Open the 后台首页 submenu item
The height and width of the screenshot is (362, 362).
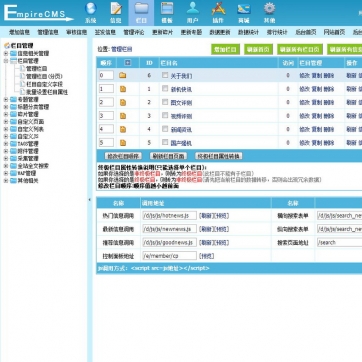(306, 32)
